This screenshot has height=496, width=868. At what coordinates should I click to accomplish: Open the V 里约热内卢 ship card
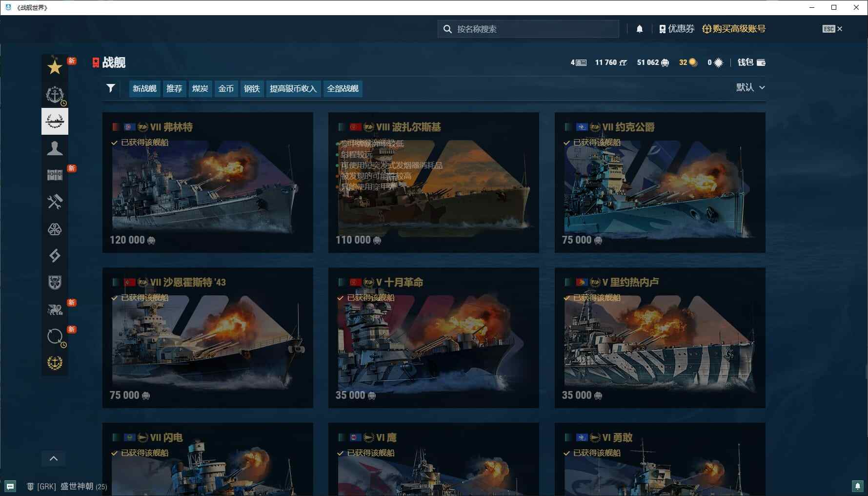[x=660, y=338]
